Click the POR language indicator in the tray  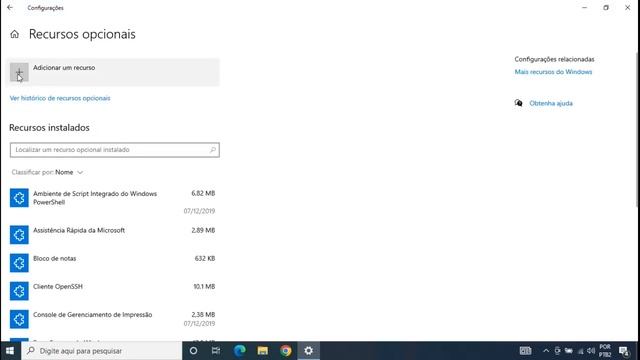[x=605, y=351]
